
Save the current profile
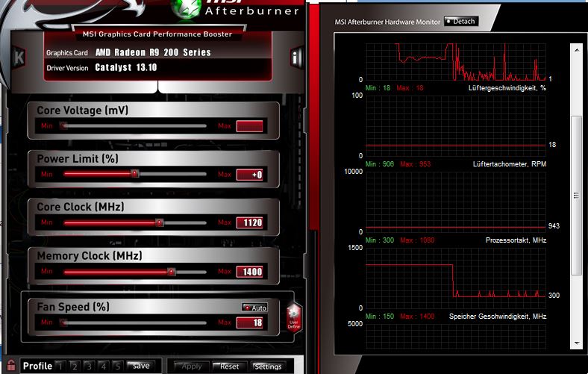(140, 366)
